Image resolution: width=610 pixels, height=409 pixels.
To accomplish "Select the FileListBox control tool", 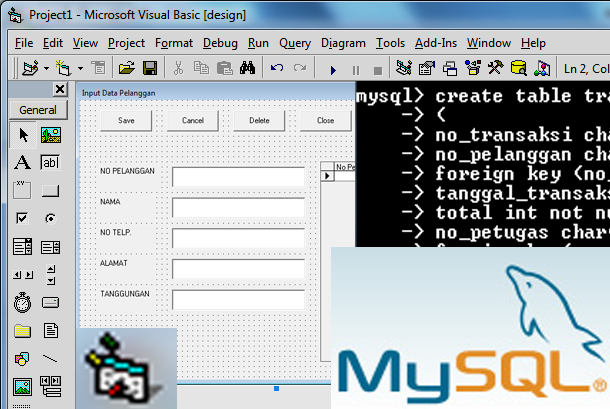I will pos(51,331).
